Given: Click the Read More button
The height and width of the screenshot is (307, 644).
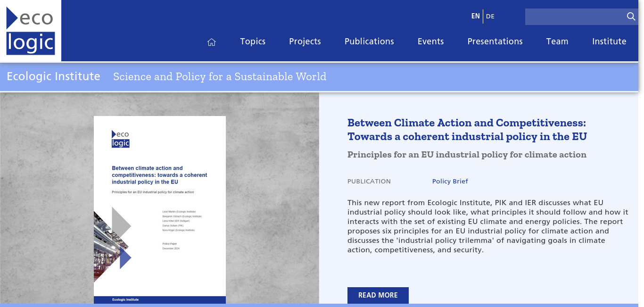Looking at the screenshot, I should click(x=378, y=295).
